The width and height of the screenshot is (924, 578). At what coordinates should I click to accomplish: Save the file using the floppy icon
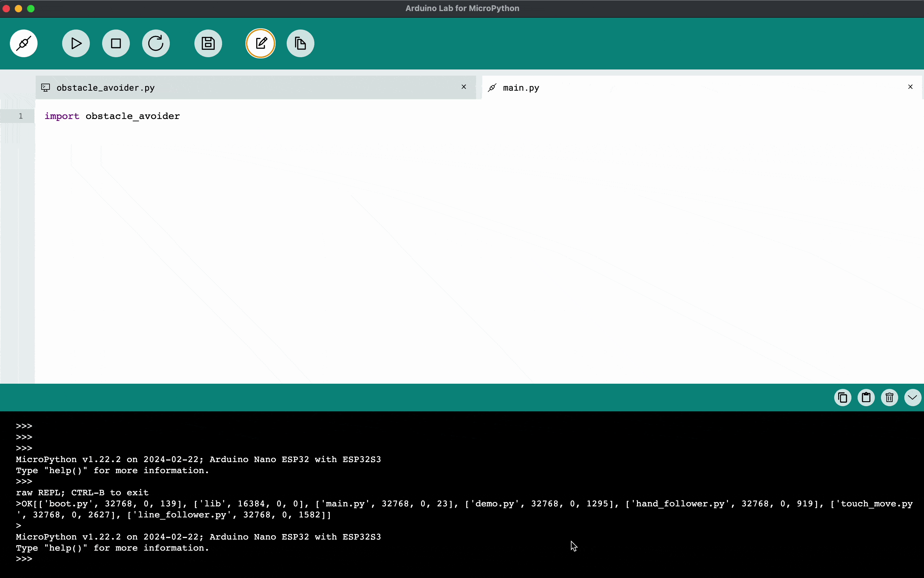pos(208,43)
